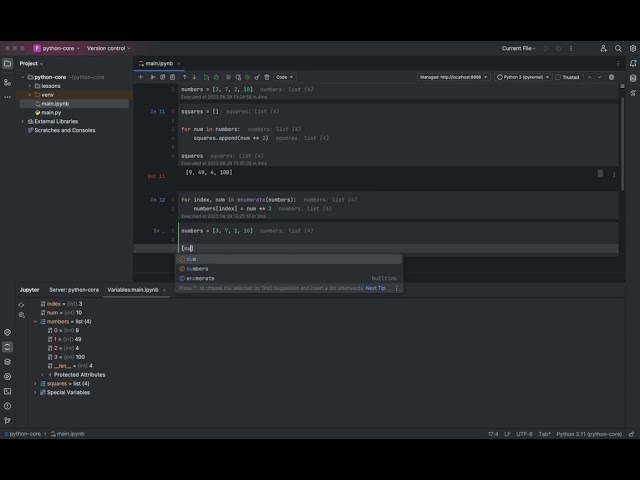The image size is (640, 480).
Task: Restart the kernel from the notebook toolbar
Action: (x=238, y=77)
